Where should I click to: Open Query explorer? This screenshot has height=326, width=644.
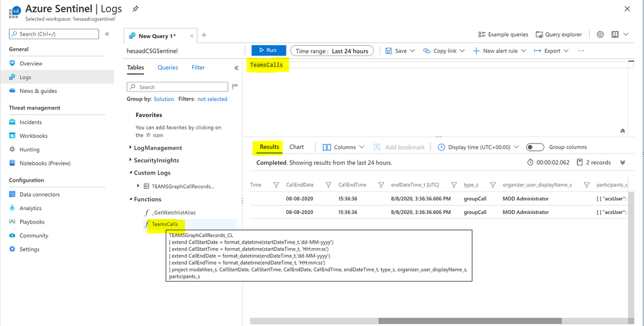point(558,35)
